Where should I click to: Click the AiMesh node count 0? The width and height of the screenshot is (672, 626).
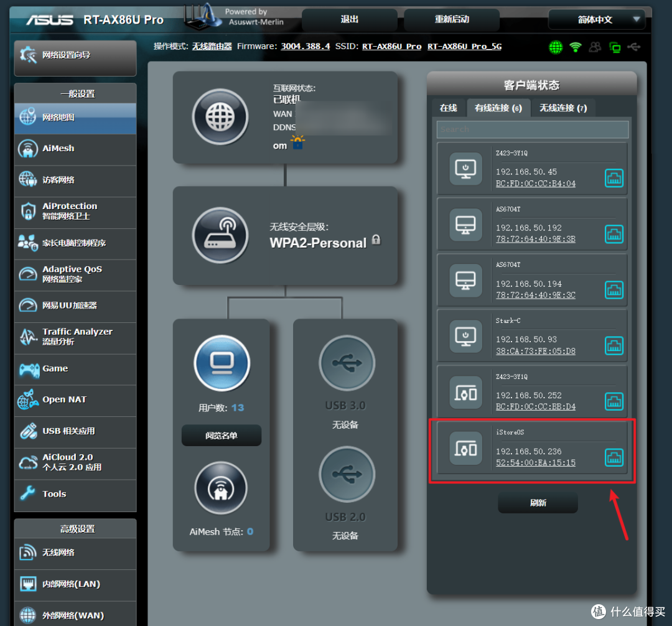point(250,531)
